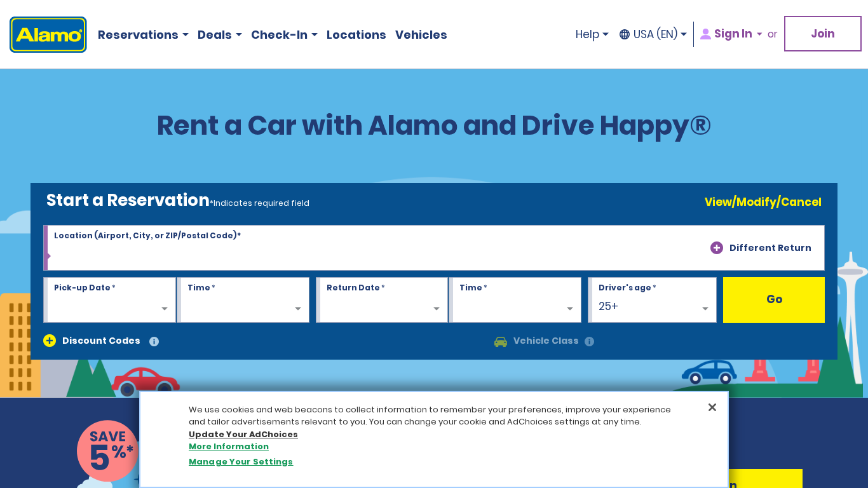868x488 pixels.
Task: Click the user profile icon beside Sign In
Action: point(705,34)
